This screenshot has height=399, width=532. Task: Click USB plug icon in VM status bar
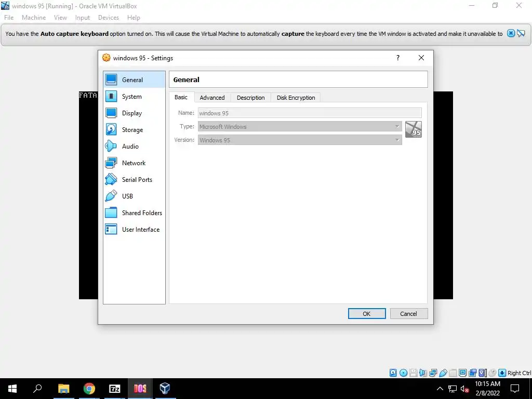click(x=443, y=373)
